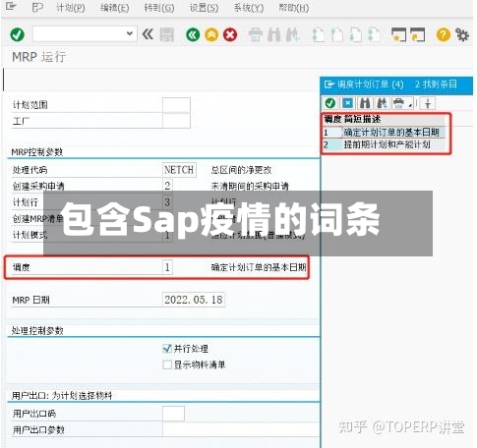Click the green Back button

pos(193,34)
